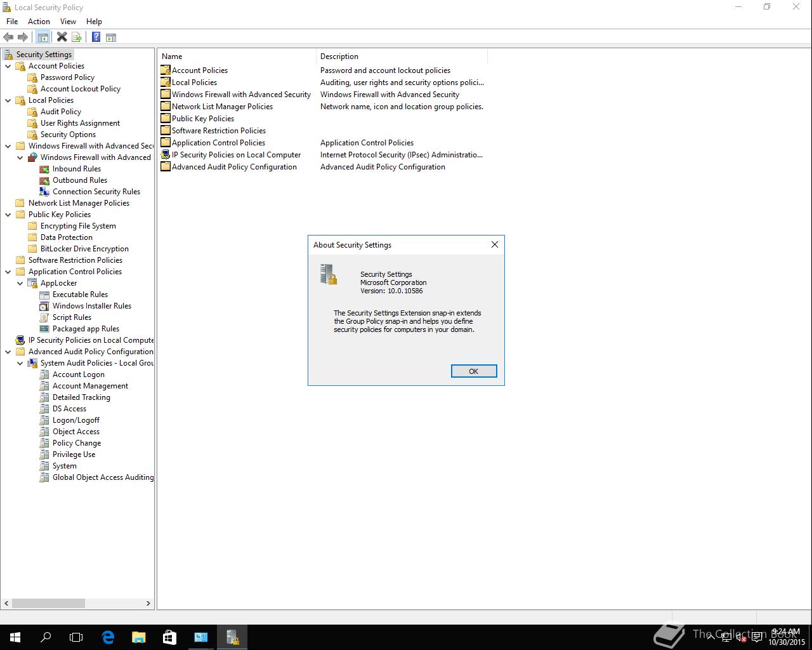Screen dimensions: 812x650
Task: Click the Account Policies folder icon in list
Action: coord(166,70)
